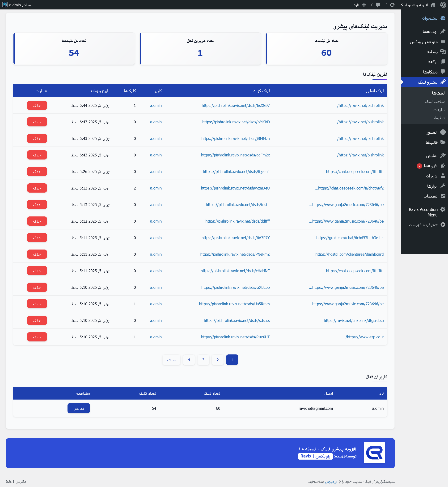Delete the link row hsXG97 with حذف
This screenshot has width=448, height=487.
coord(37,105)
